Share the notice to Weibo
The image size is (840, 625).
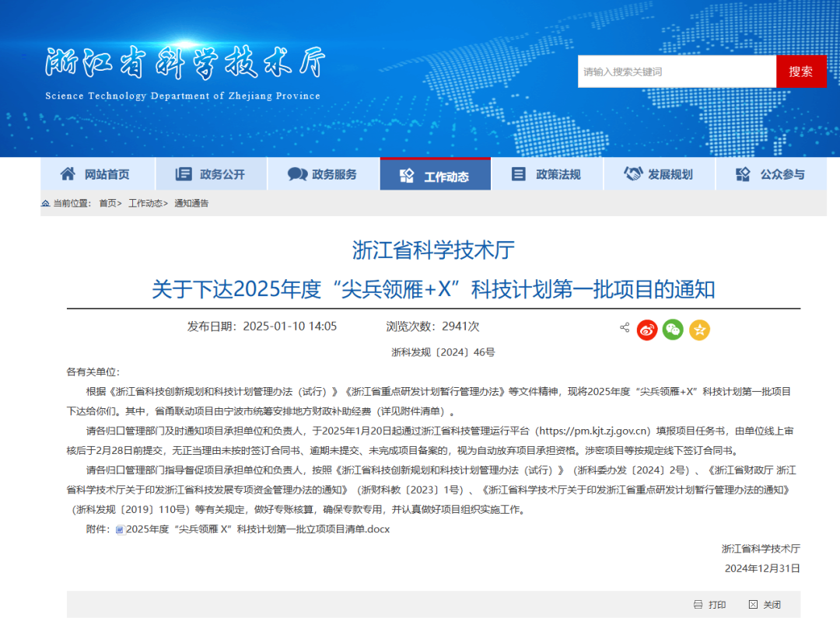pyautogui.click(x=647, y=330)
